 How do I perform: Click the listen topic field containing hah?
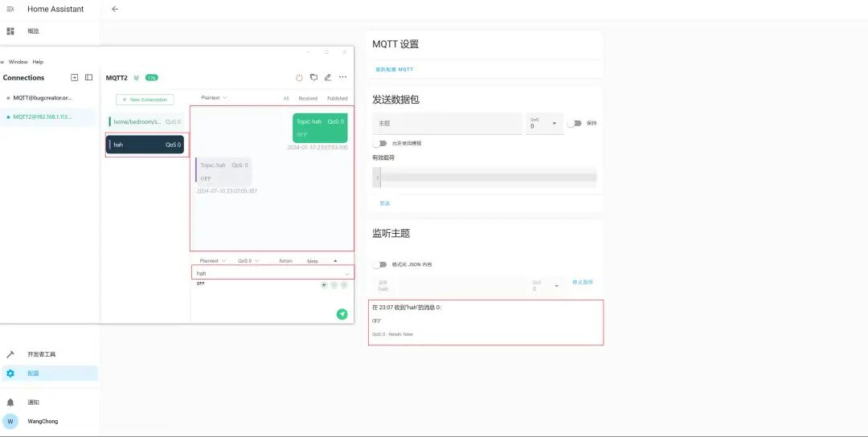449,285
